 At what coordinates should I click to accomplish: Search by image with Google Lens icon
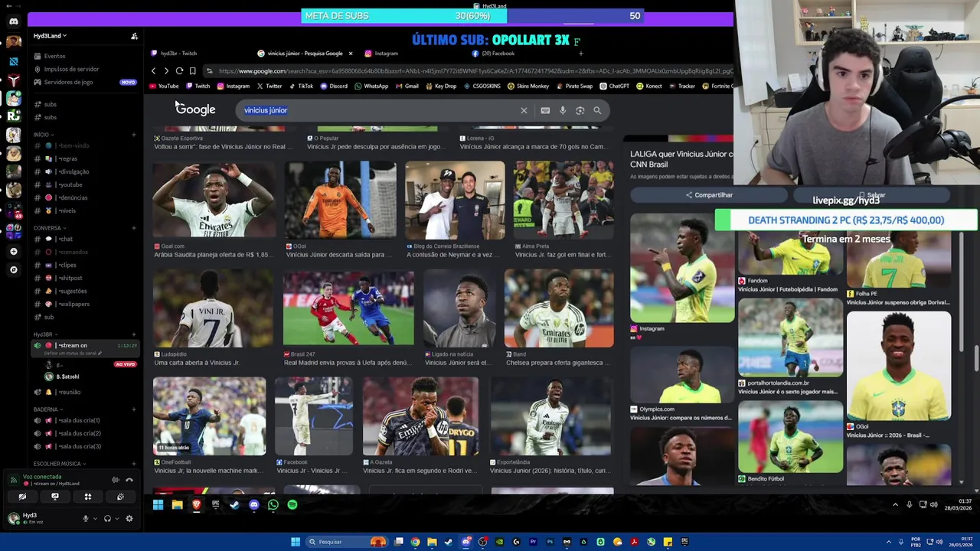580,110
